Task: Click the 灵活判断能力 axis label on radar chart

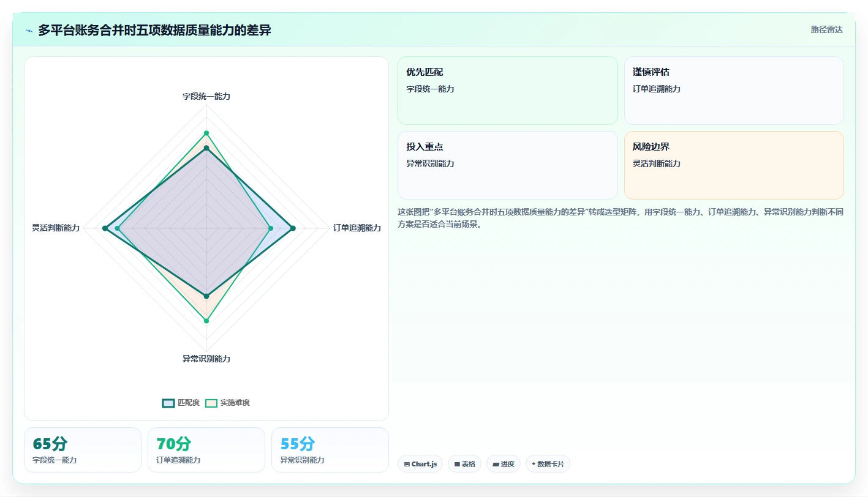Action: coord(56,228)
